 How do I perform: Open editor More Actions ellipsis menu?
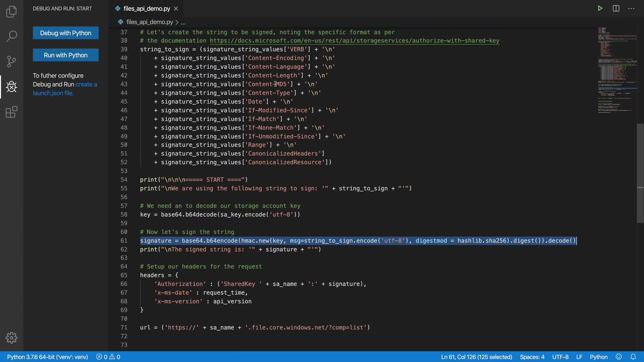pos(631,8)
